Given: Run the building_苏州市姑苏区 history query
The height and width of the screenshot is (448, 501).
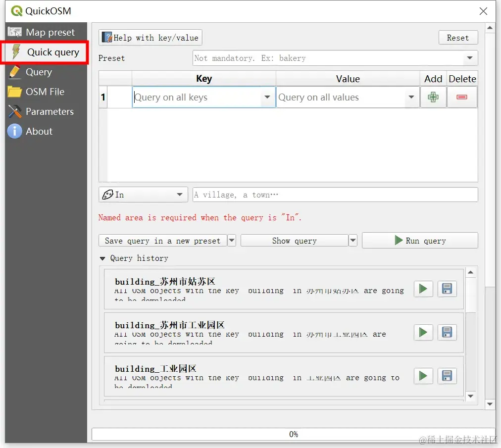Looking at the screenshot, I should click(423, 289).
